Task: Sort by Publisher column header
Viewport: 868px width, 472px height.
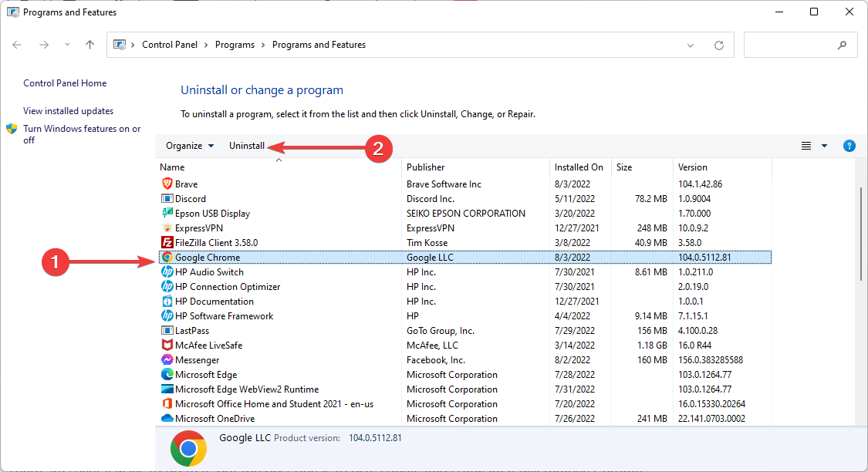Action: click(475, 167)
